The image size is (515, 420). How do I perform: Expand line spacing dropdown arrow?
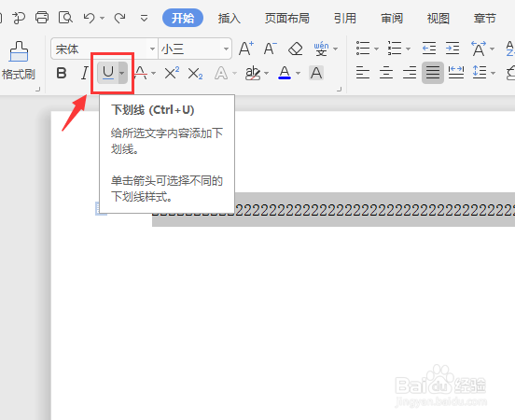(493, 73)
